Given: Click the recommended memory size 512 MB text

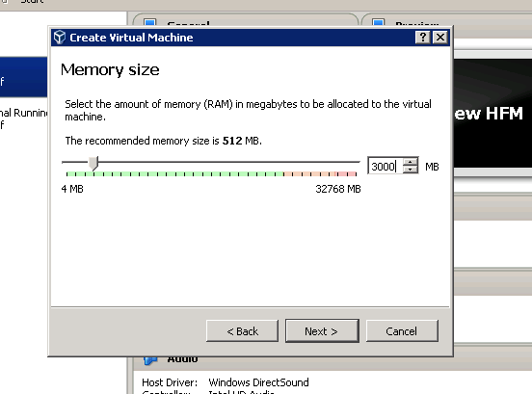Looking at the screenshot, I should 163,141.
